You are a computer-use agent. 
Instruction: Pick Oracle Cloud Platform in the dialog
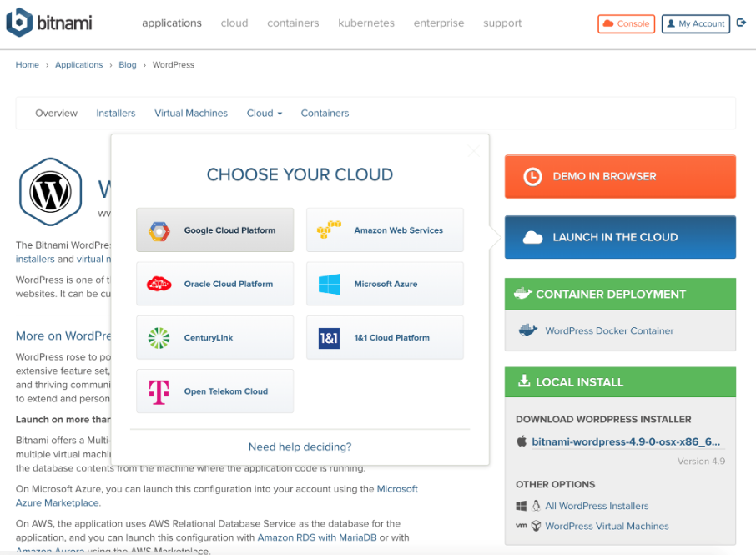214,283
